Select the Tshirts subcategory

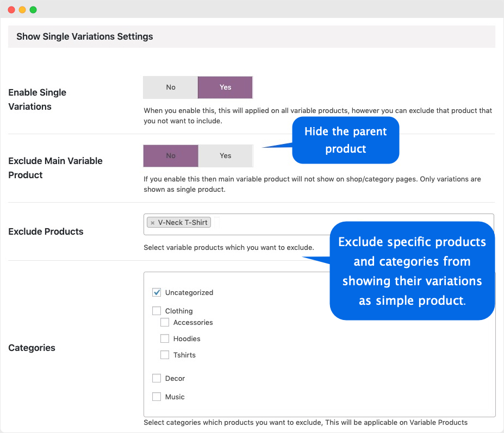pyautogui.click(x=164, y=354)
